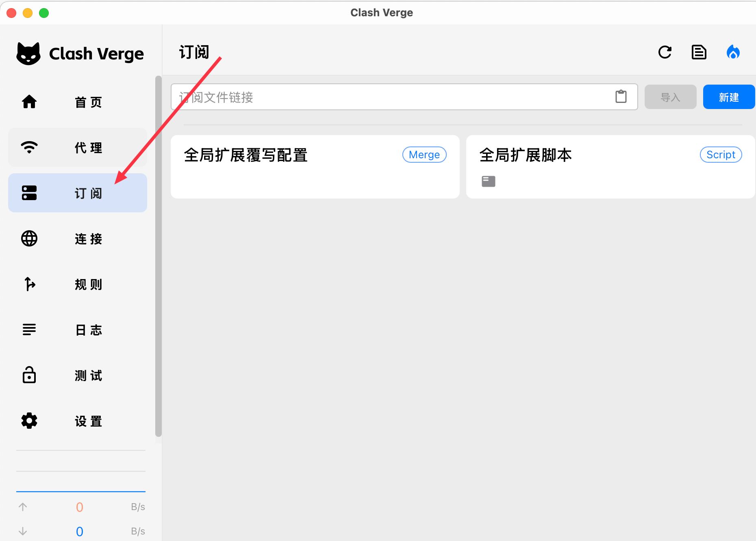Click the home icon in sidebar
This screenshot has height=541, width=756.
click(29, 102)
